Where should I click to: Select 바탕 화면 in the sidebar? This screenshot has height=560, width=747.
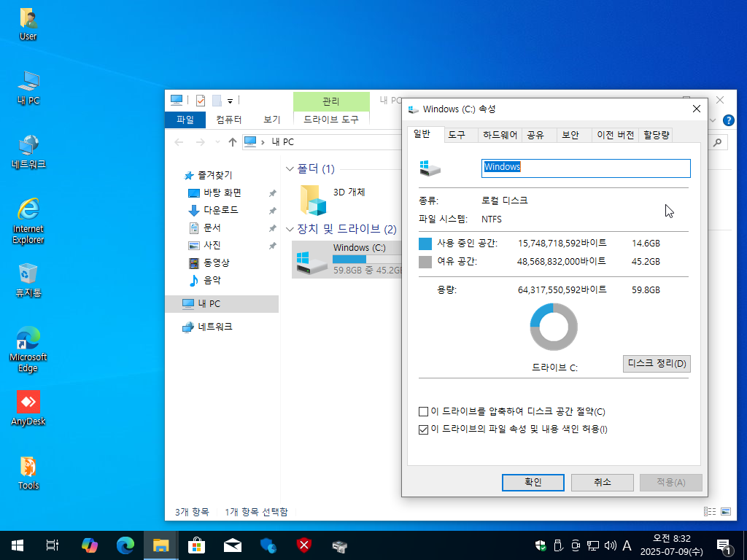pos(222,192)
